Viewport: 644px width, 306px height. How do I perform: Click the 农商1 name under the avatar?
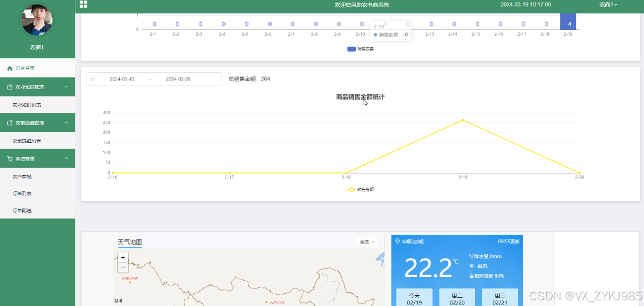click(37, 47)
